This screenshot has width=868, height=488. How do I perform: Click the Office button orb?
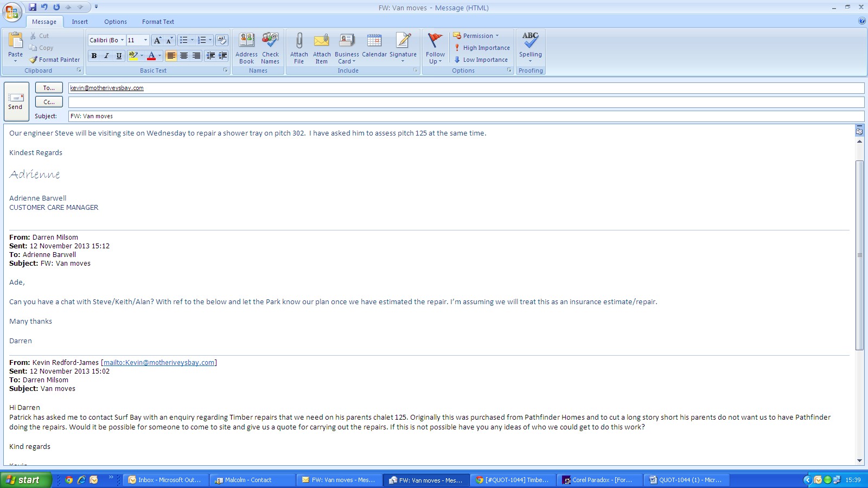pyautogui.click(x=12, y=12)
